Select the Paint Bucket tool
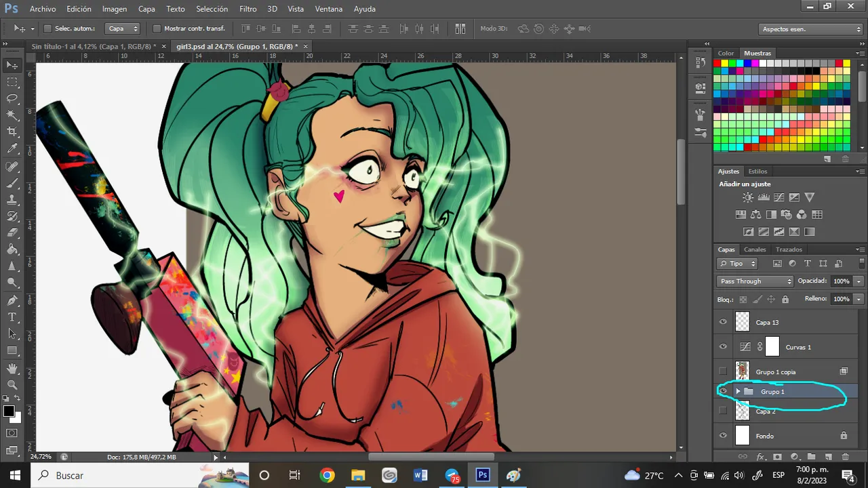The width and height of the screenshot is (868, 488). click(12, 250)
